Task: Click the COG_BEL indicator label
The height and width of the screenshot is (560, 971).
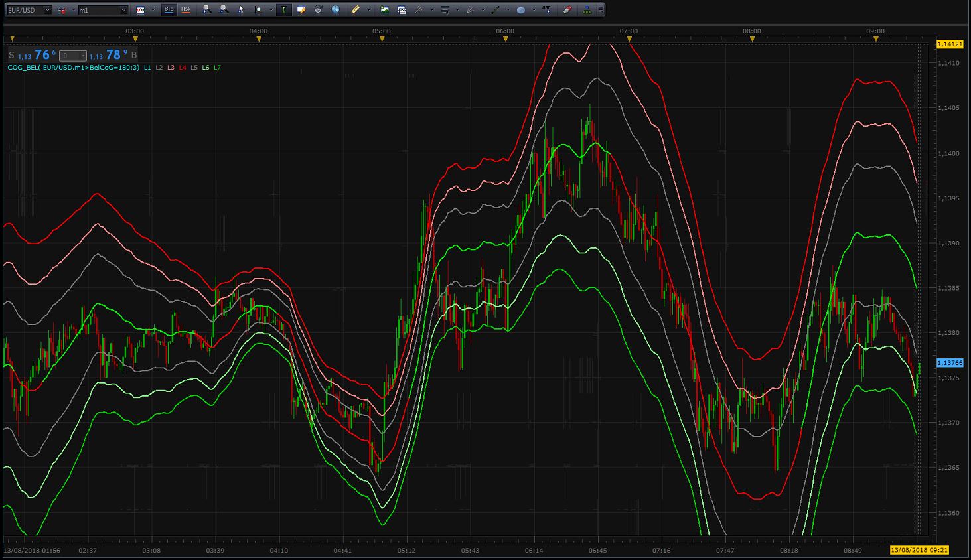Action: [74, 68]
